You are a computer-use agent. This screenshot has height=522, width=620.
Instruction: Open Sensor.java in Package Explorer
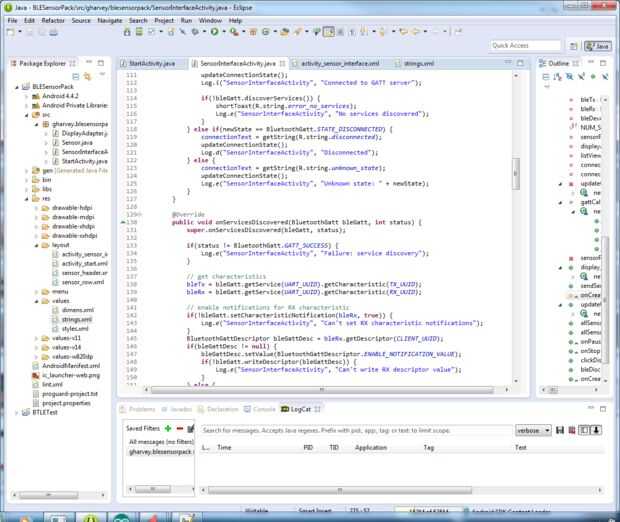[x=77, y=143]
